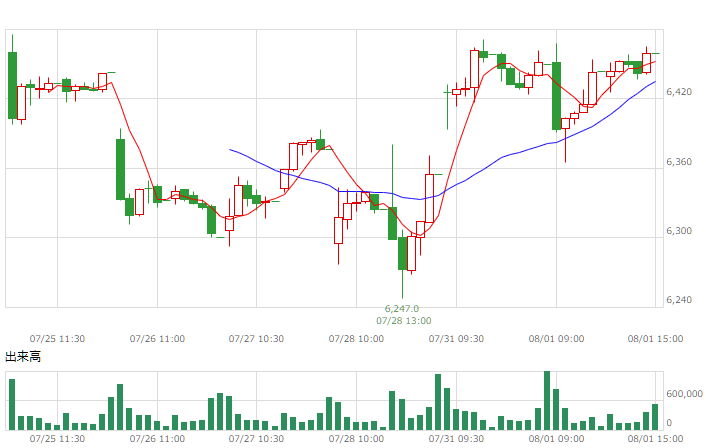Click 07/25 11:30 label under volume chart

57,439
